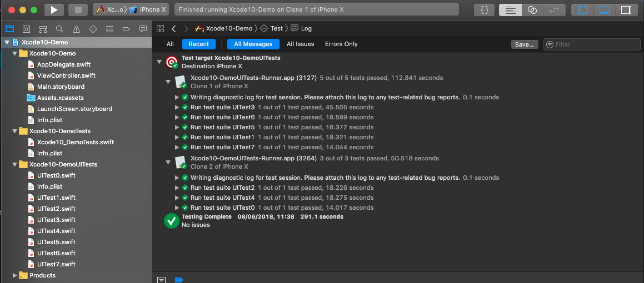Toggle the Navigator panel visibility

coord(583,10)
